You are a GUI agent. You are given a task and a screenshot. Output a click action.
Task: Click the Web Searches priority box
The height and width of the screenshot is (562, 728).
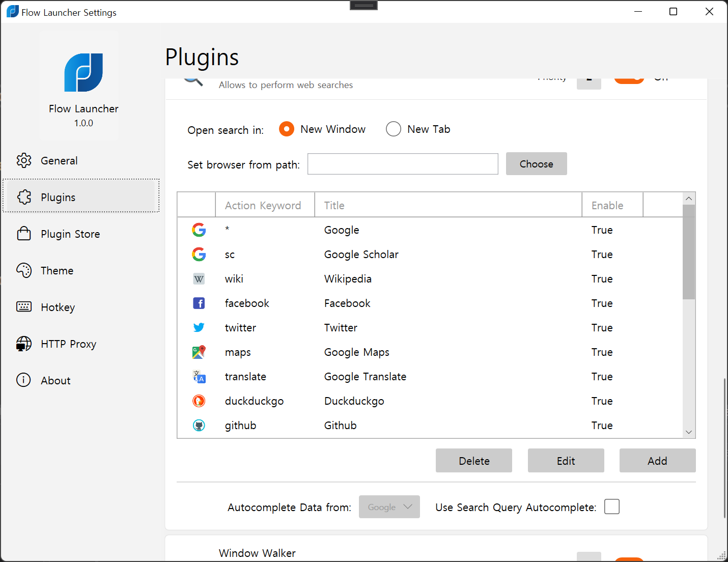(x=589, y=83)
